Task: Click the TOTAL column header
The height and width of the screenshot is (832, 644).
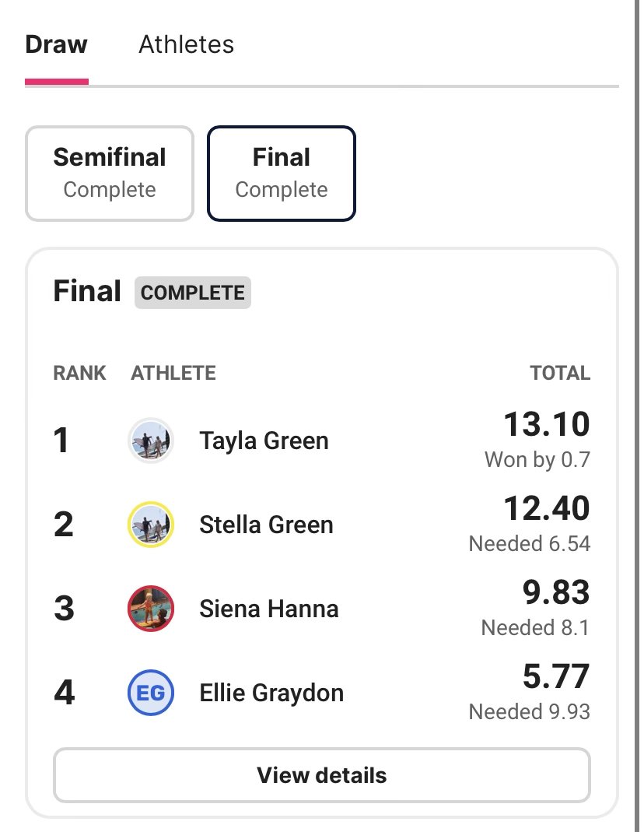Action: coord(560,373)
